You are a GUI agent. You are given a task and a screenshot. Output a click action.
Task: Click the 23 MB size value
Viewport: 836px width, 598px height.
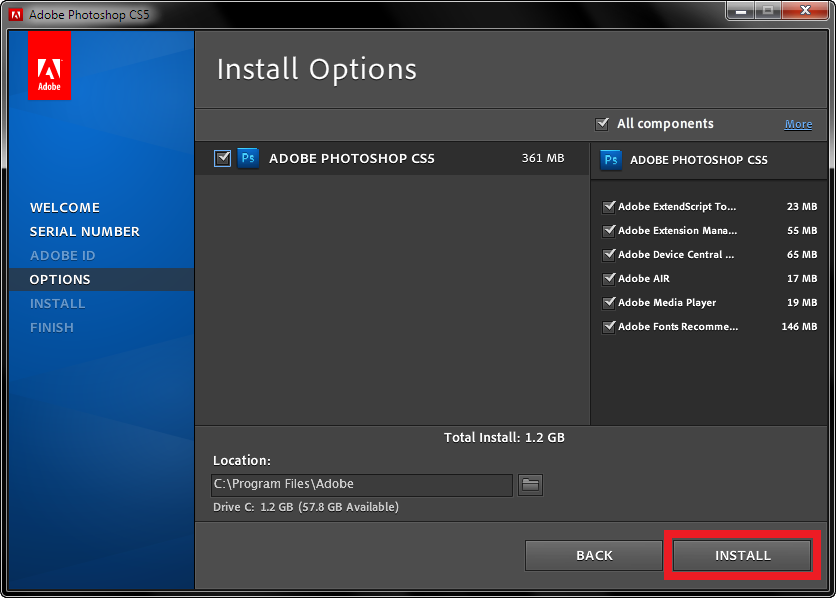[x=802, y=207]
